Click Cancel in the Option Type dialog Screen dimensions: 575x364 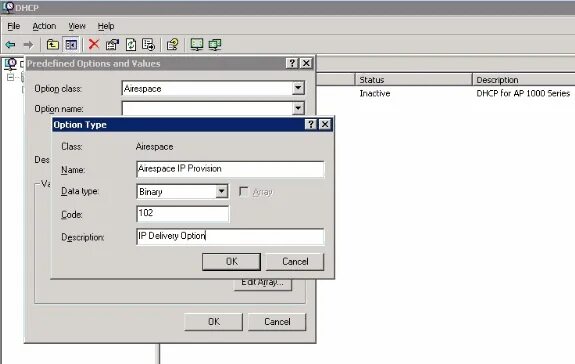(295, 262)
